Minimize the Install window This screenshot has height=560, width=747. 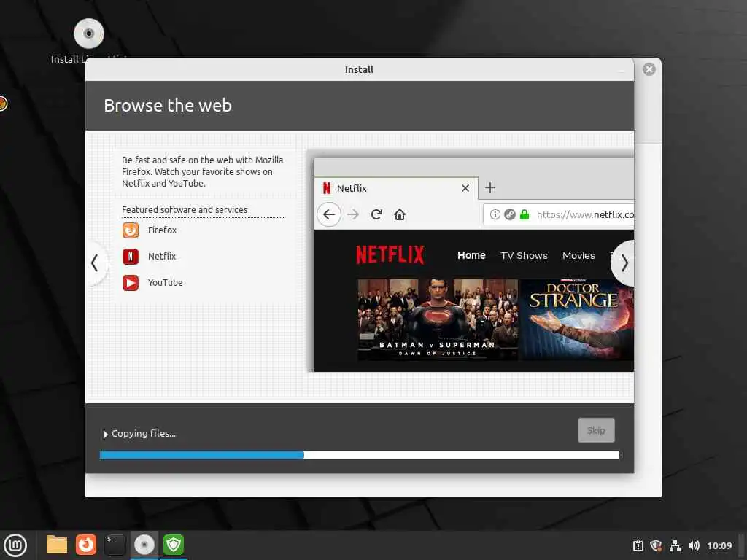click(622, 70)
